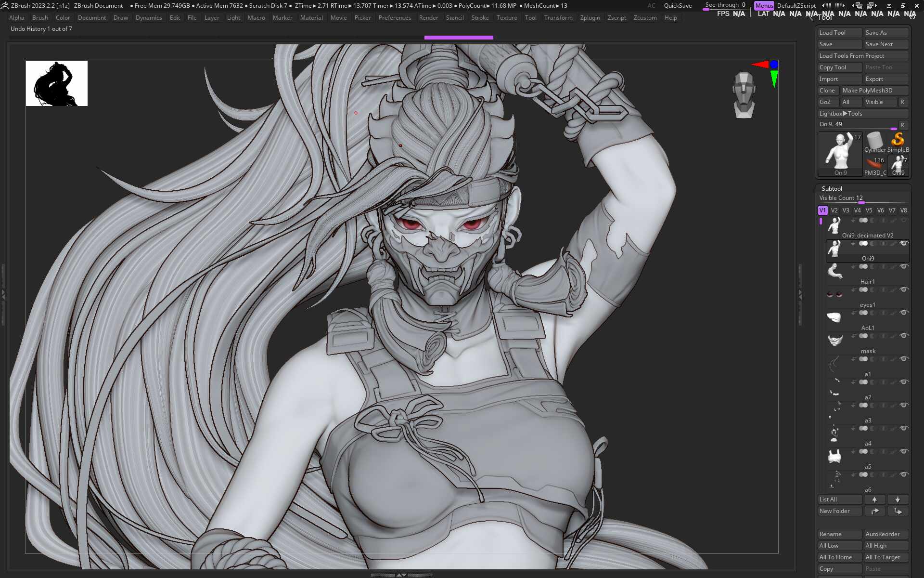Click the black silhouette thumbnail in canvas
The image size is (924, 578).
point(57,83)
